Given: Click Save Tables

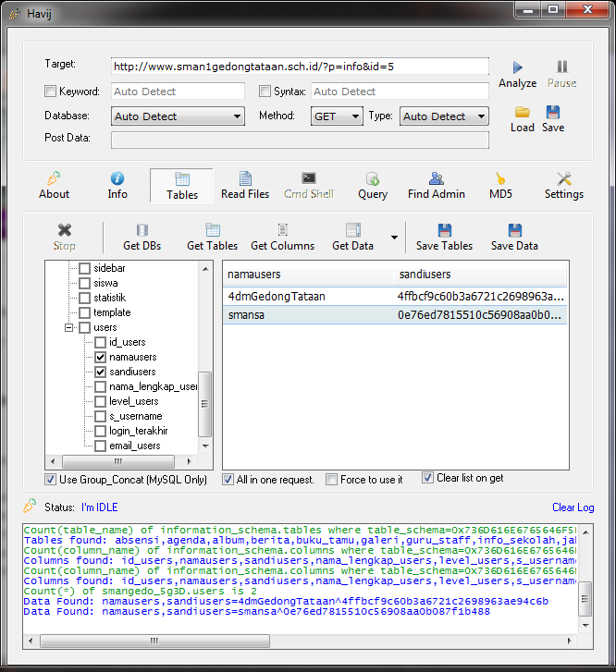Looking at the screenshot, I should (x=444, y=237).
